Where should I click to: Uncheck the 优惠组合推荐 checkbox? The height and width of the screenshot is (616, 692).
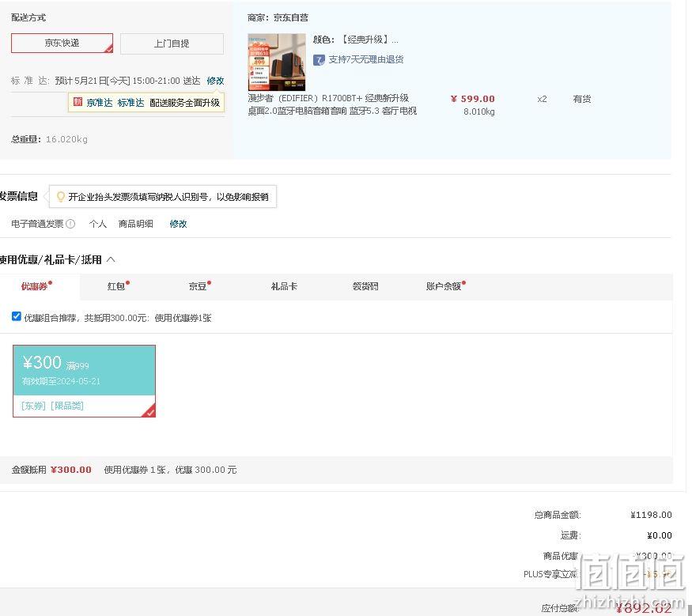click(17, 316)
